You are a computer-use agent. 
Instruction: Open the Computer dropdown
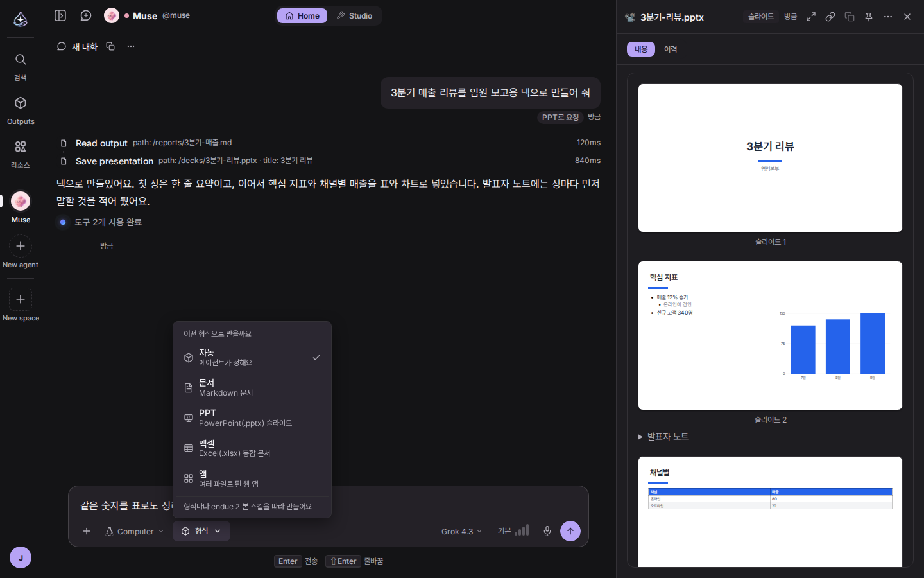coord(135,531)
